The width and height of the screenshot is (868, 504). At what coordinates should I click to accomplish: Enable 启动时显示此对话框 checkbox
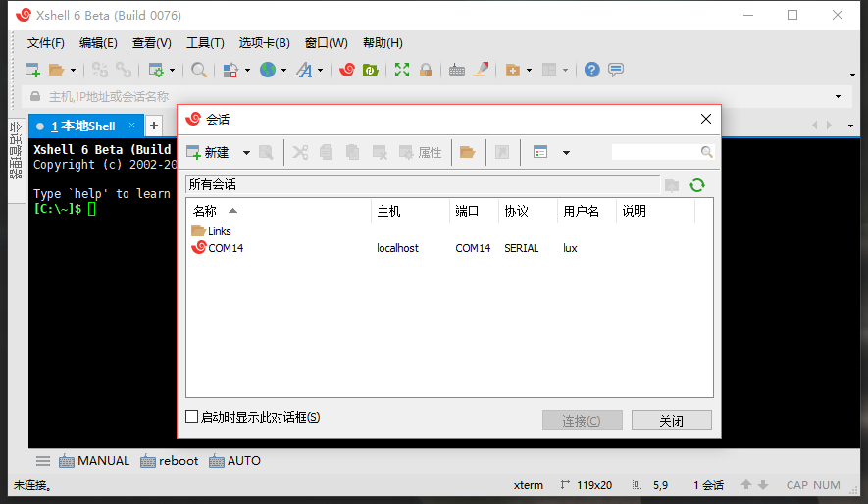coord(191,417)
